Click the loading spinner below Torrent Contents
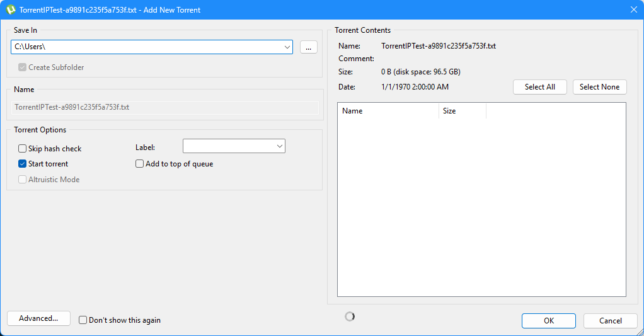This screenshot has width=644, height=336. click(x=350, y=316)
